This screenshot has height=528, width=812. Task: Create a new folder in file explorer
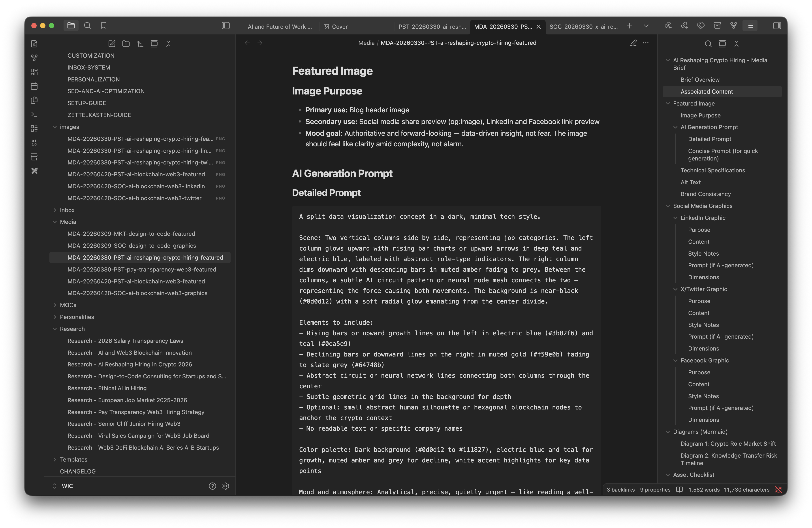[126, 44]
